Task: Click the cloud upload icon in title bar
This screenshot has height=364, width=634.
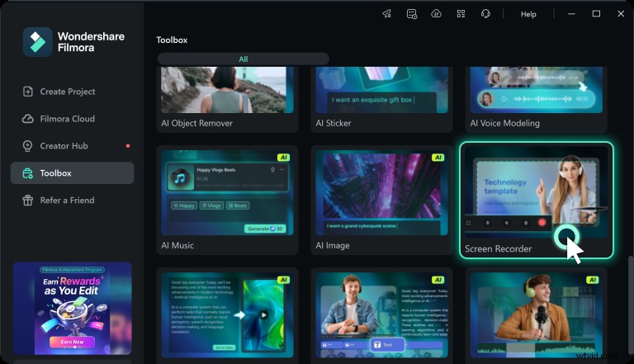Action: click(436, 14)
